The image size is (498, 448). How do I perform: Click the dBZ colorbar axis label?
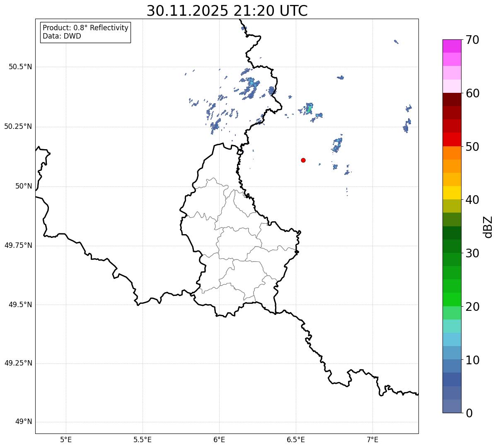tap(488, 227)
